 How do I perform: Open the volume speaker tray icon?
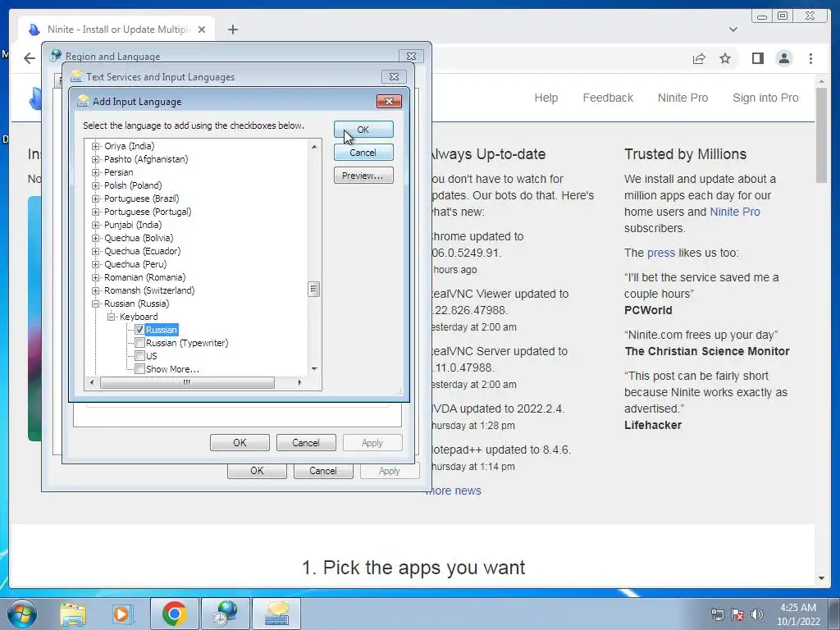click(x=756, y=614)
